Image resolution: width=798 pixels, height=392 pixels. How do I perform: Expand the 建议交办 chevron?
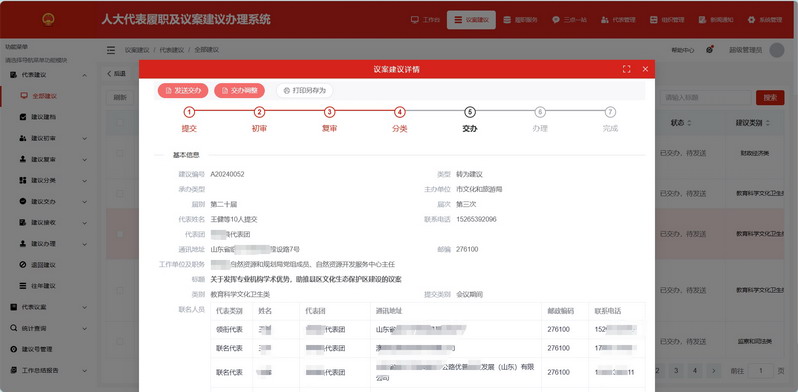[84, 201]
